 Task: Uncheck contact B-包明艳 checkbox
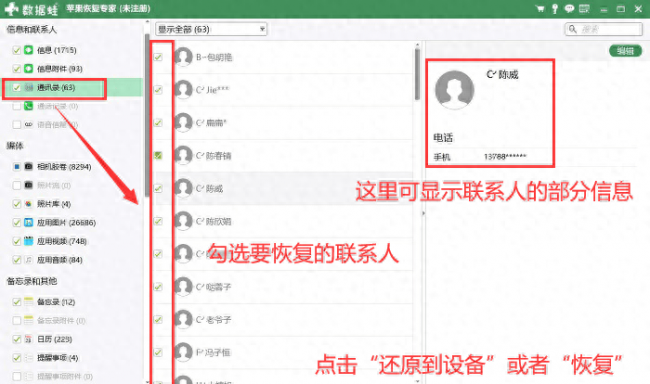click(158, 57)
